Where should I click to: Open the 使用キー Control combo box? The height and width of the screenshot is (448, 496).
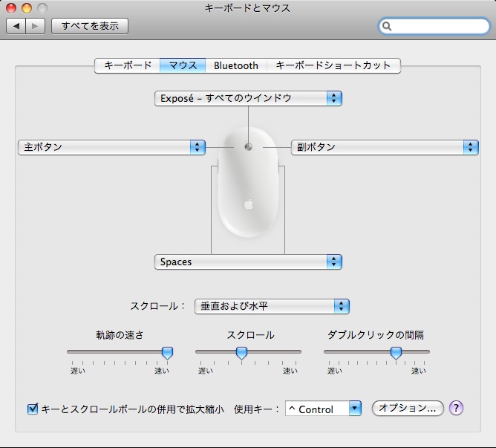coord(323,409)
